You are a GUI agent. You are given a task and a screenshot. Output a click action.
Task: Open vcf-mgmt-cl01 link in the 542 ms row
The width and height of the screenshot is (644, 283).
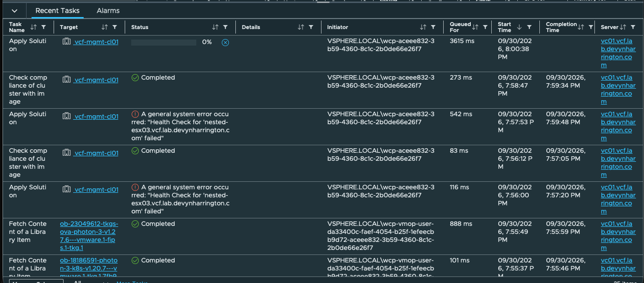(x=96, y=116)
